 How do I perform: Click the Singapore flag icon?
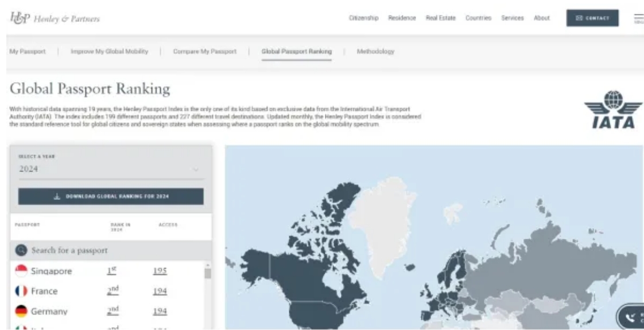coord(21,271)
